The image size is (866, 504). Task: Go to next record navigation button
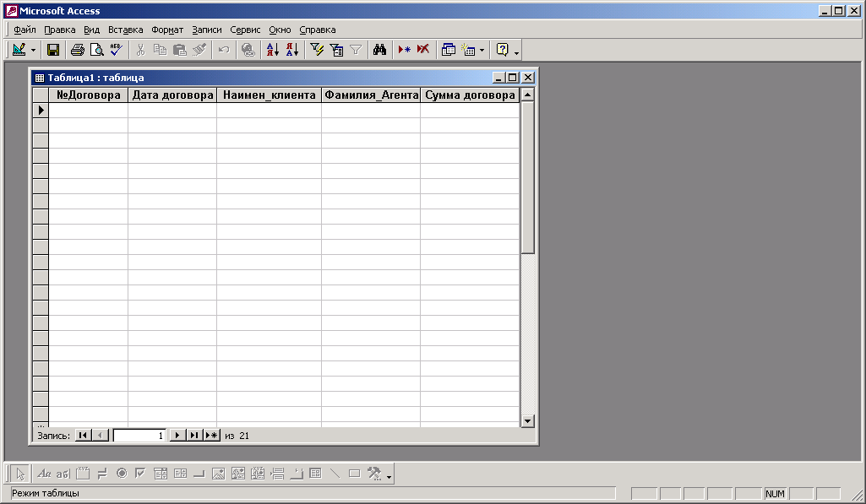pyautogui.click(x=177, y=436)
